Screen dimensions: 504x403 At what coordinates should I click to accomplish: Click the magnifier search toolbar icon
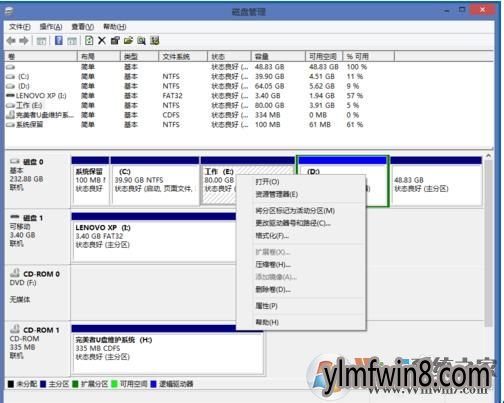click(x=141, y=41)
